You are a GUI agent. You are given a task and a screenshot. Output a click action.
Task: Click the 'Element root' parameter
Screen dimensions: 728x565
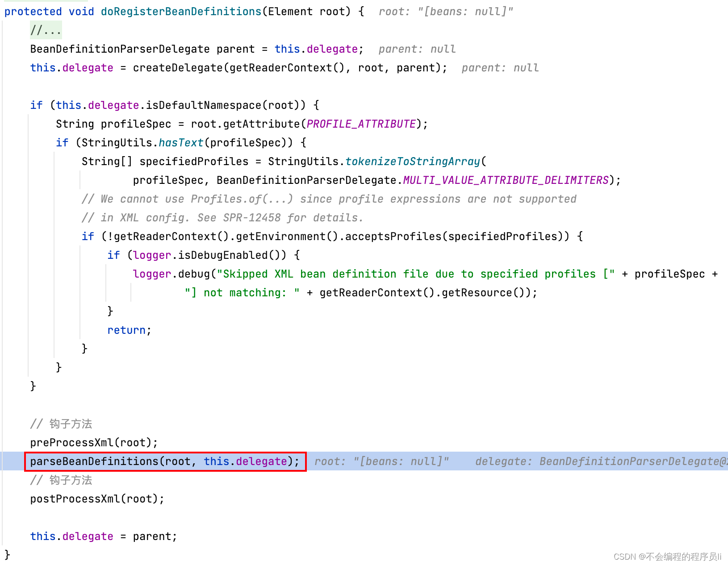pos(309,12)
